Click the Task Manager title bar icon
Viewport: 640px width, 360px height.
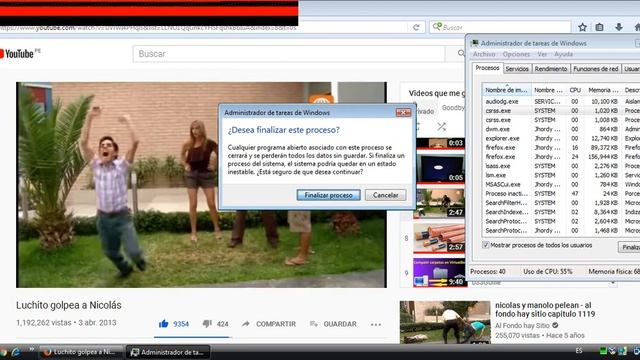point(475,43)
